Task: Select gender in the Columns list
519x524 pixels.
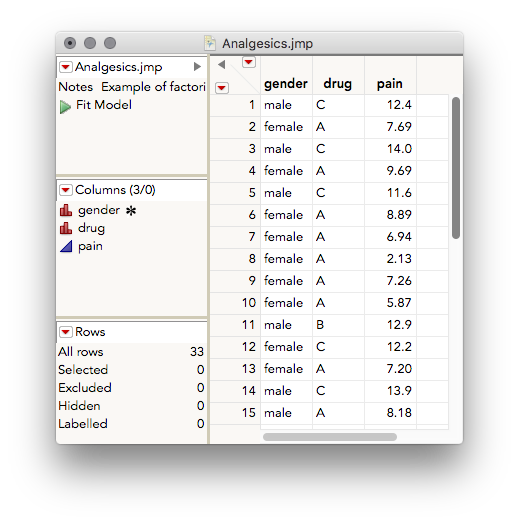Action: tap(99, 210)
